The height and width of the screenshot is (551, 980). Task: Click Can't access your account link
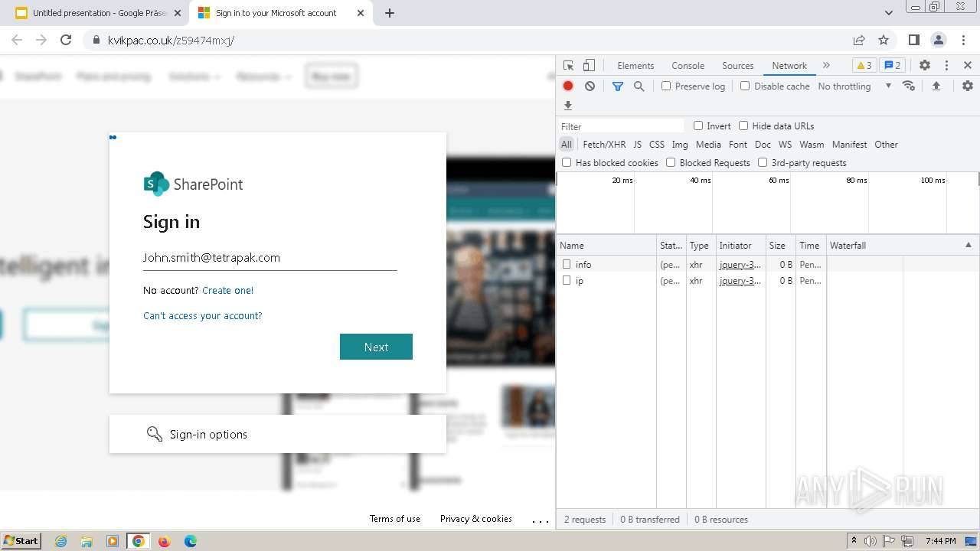tap(203, 315)
